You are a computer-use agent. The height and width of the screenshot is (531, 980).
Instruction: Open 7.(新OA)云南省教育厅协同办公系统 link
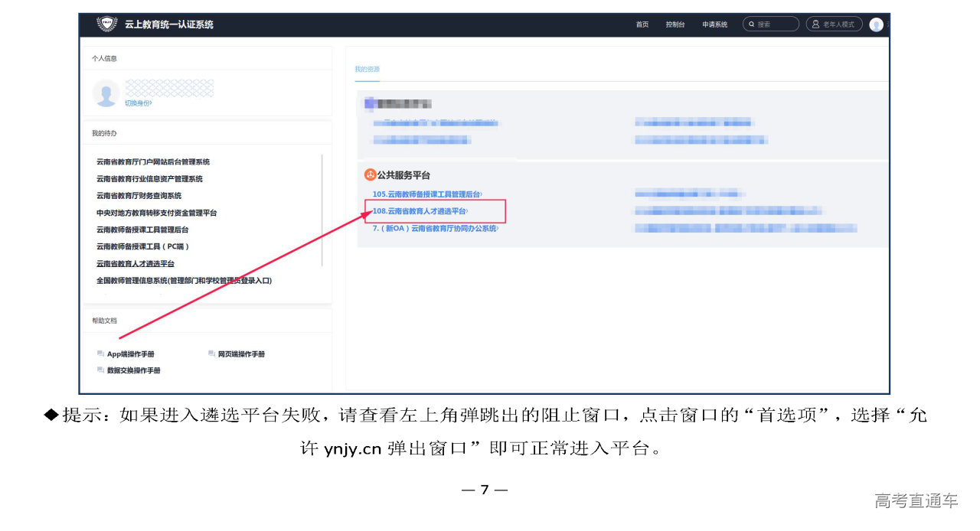click(x=435, y=229)
